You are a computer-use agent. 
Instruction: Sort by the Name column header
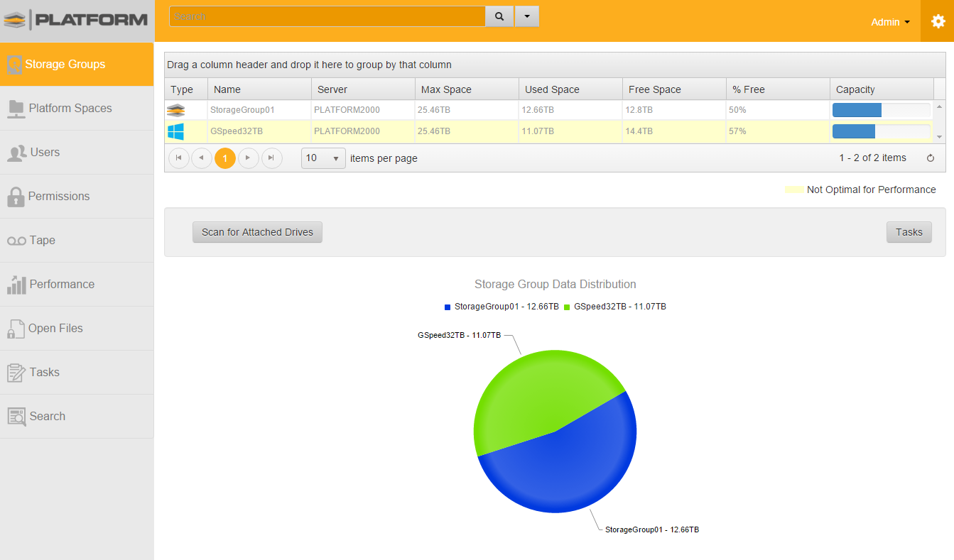click(x=259, y=89)
